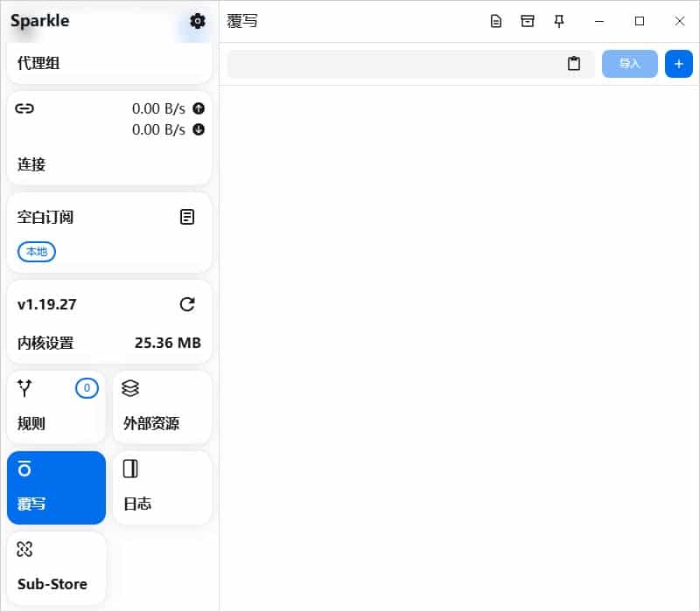Viewport: 700px width, 612px height.
Task: Click the document icon in title bar
Action: click(x=496, y=21)
